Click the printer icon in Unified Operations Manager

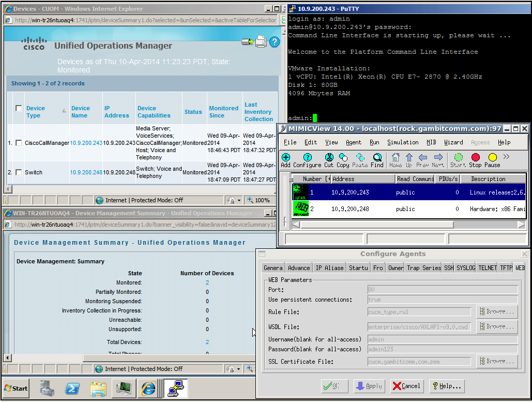point(261,42)
